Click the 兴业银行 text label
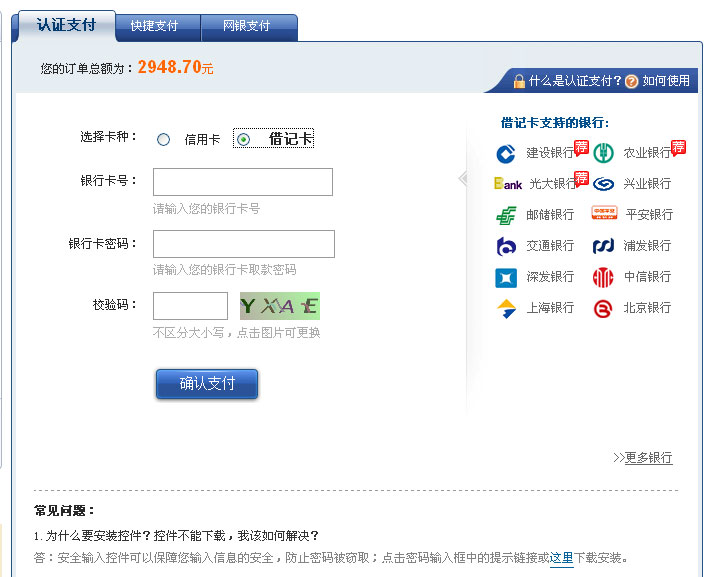 point(647,184)
